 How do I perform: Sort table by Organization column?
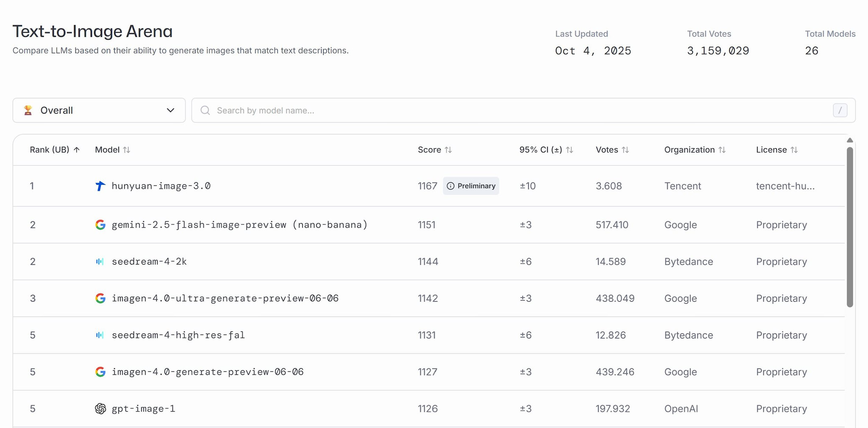(695, 150)
